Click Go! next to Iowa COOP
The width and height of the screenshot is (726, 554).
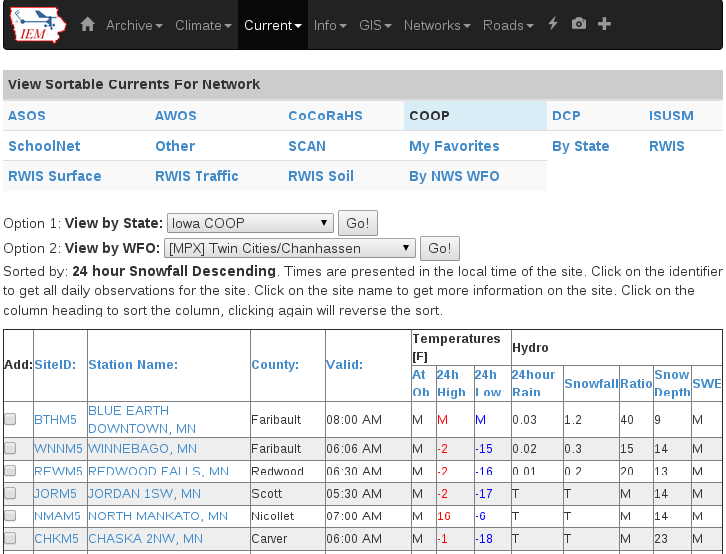[x=358, y=223]
